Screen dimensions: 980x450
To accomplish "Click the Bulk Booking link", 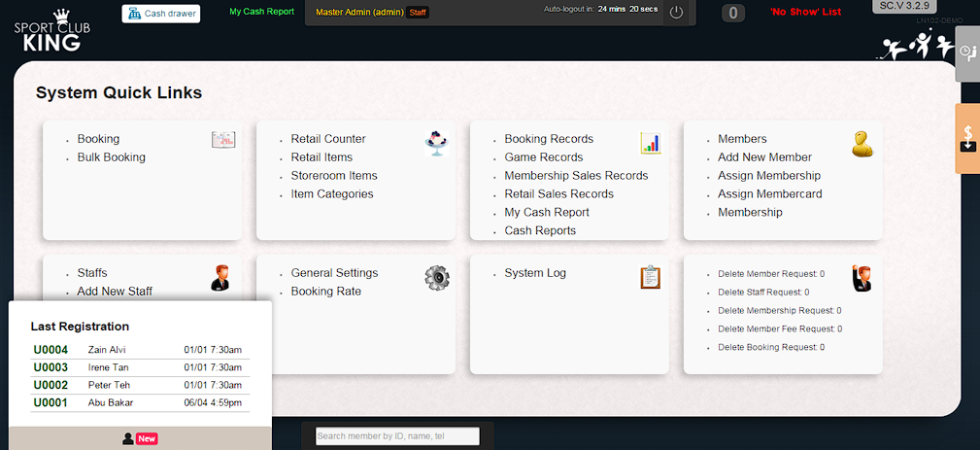I will [112, 157].
